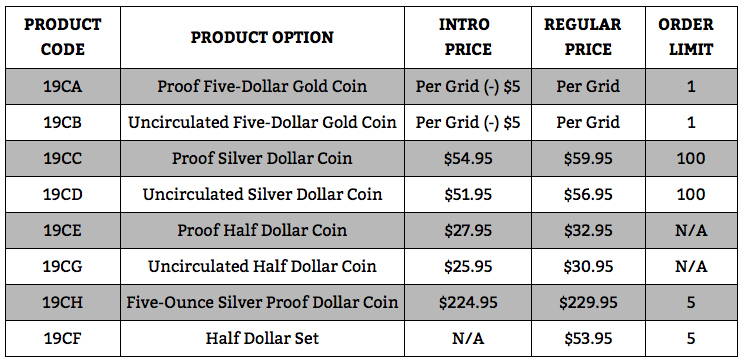
Task: Click the $32.95 regular price cell
Action: (588, 231)
